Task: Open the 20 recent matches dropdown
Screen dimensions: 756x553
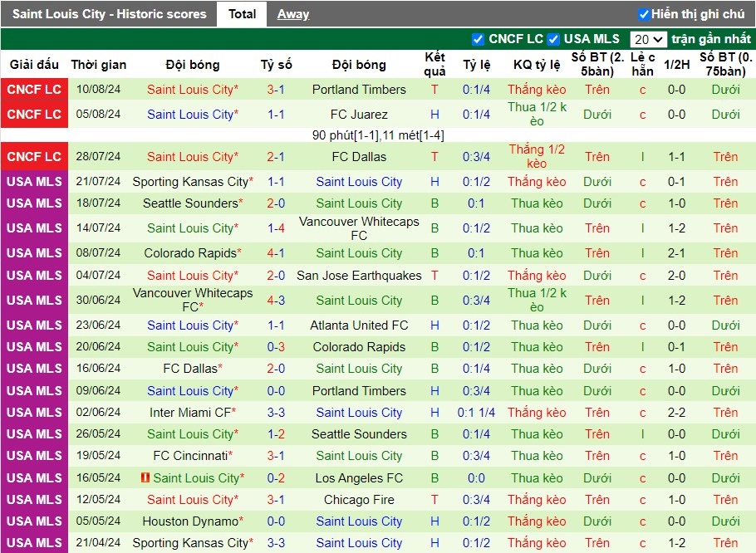Action: pos(648,40)
